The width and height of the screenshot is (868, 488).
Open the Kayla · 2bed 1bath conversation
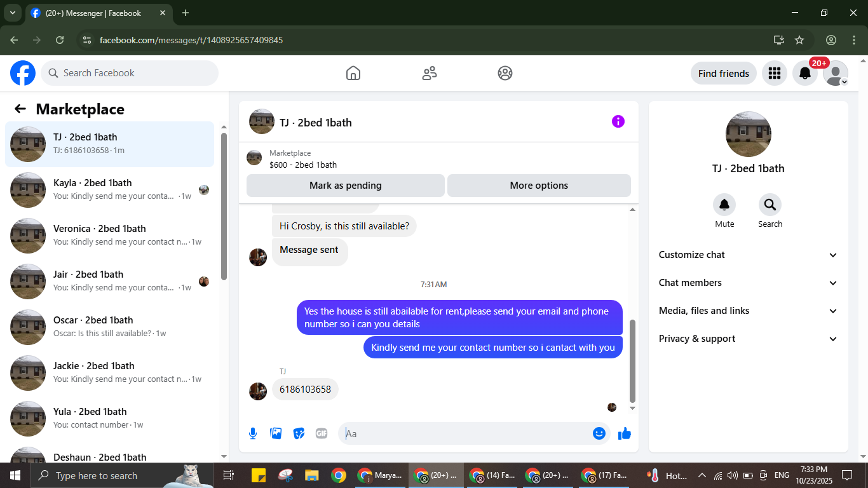(110, 190)
